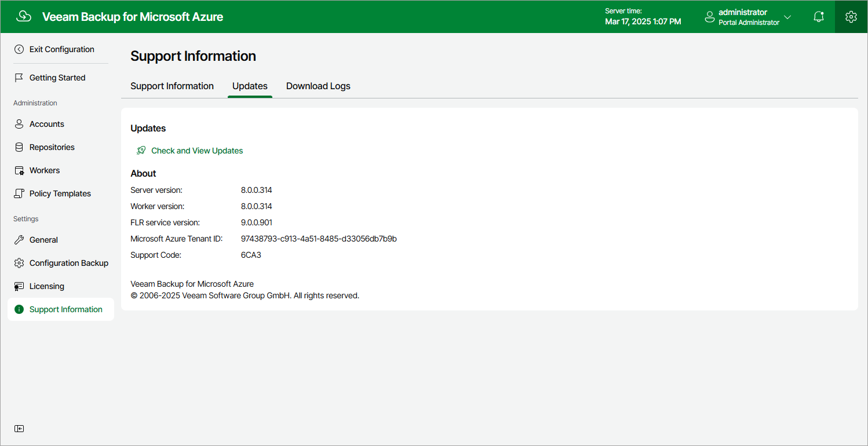Click the Configuration Backup gear icon
868x446 pixels.
tap(19, 263)
